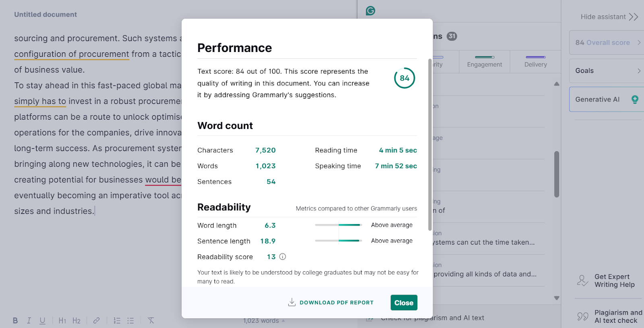This screenshot has width=644, height=328.
Task: Click the suggestions count badge 31
Action: point(452,36)
